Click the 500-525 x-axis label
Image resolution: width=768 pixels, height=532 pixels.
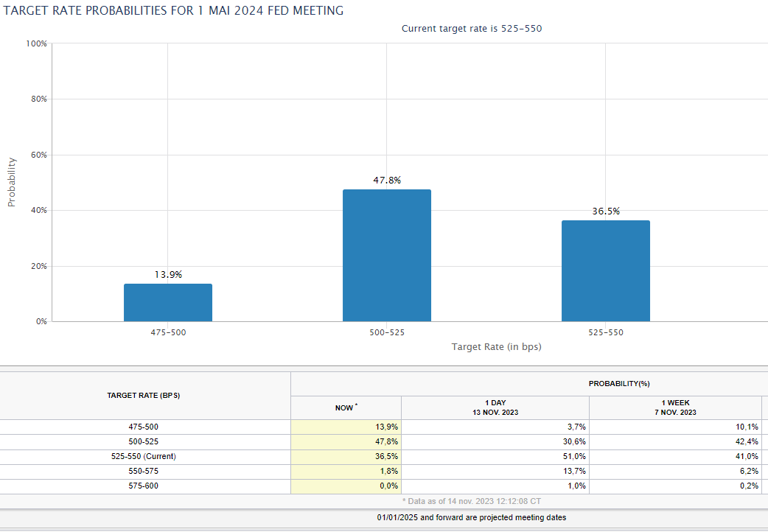(x=387, y=332)
